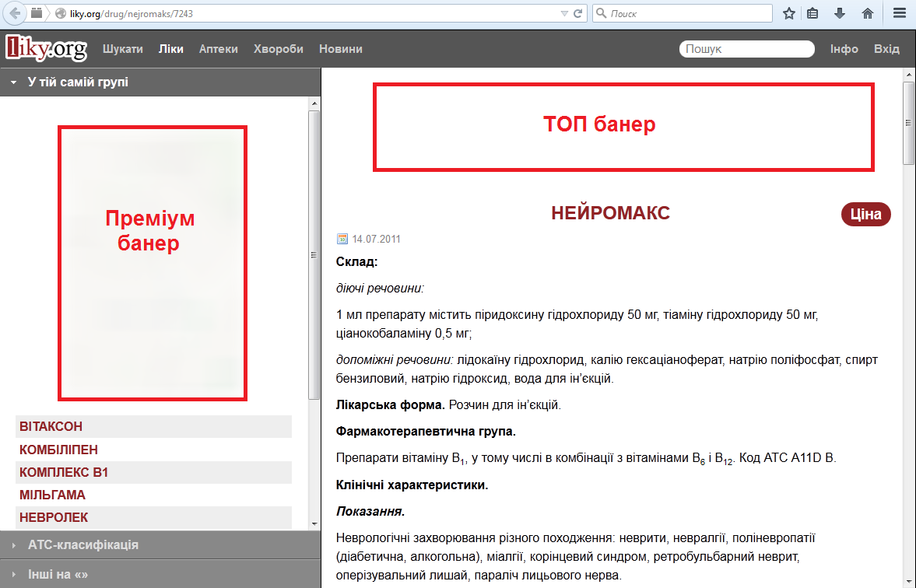Click the Фармакотерапевтична група. heading
This screenshot has height=588, width=916.
[426, 432]
